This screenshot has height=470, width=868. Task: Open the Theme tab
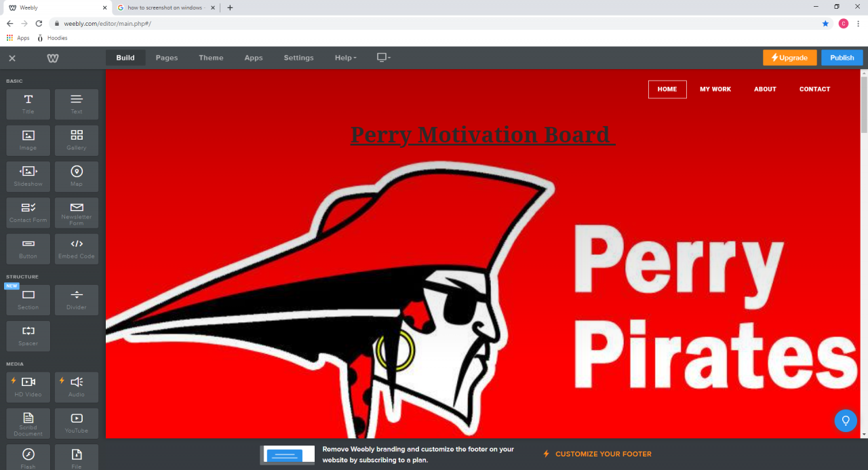(211, 58)
